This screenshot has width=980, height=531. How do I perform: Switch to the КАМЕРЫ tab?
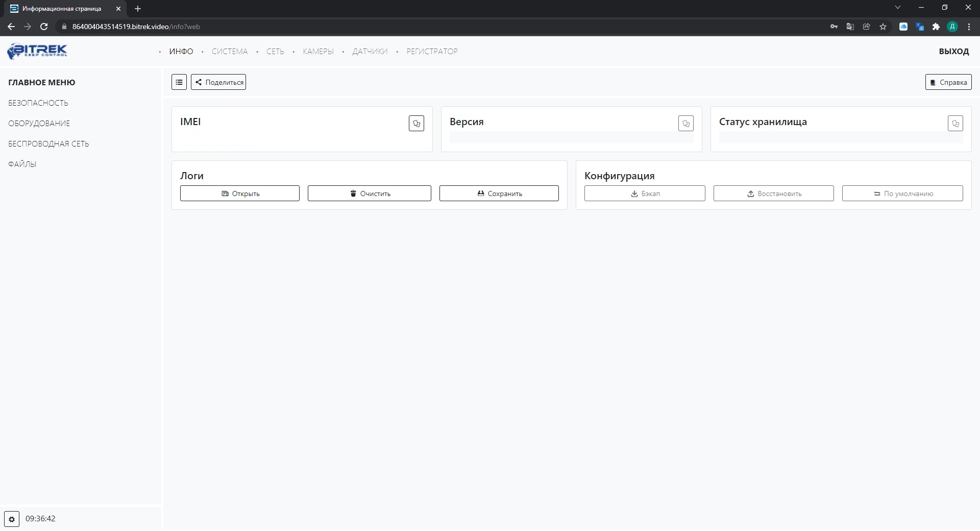(x=318, y=52)
